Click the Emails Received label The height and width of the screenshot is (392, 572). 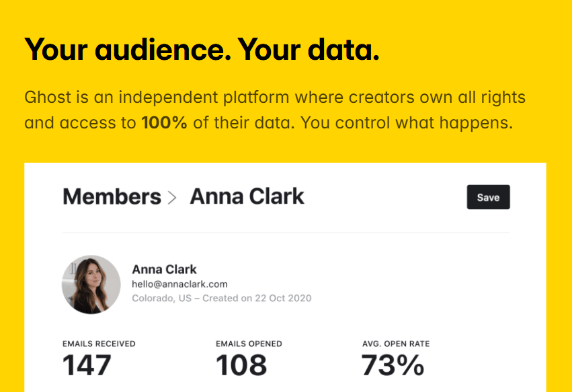99,344
